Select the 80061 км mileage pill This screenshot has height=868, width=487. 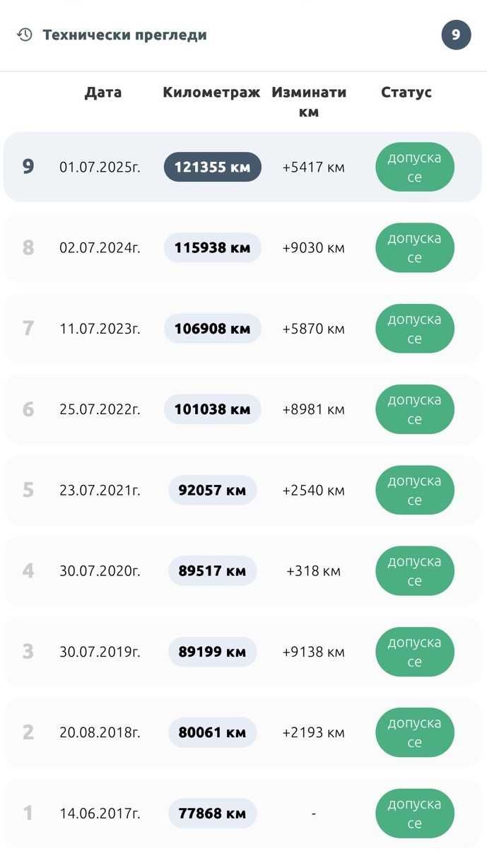[213, 732]
